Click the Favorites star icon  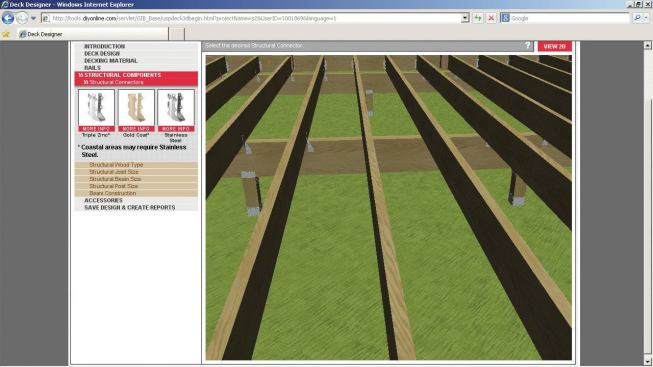(6, 34)
